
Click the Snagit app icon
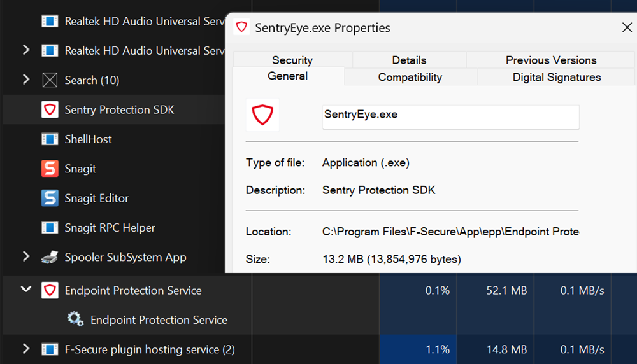pyautogui.click(x=50, y=169)
